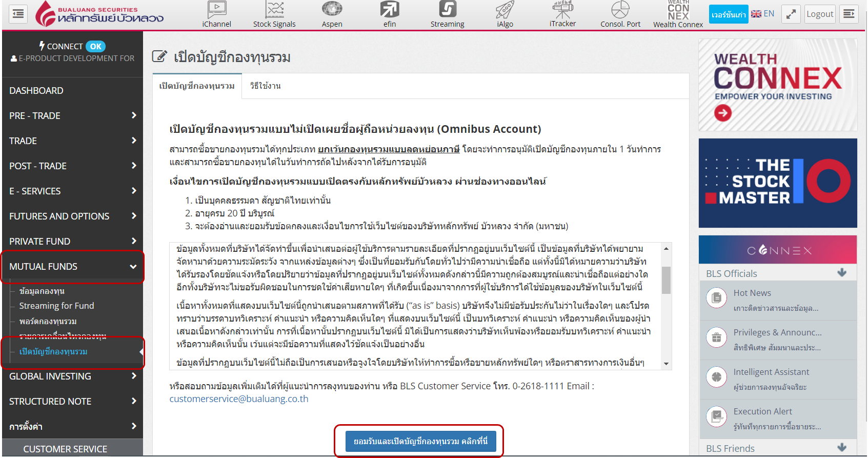Viewport: 868px width, 458px height.
Task: Open The Stock Master banner
Action: [x=777, y=183]
